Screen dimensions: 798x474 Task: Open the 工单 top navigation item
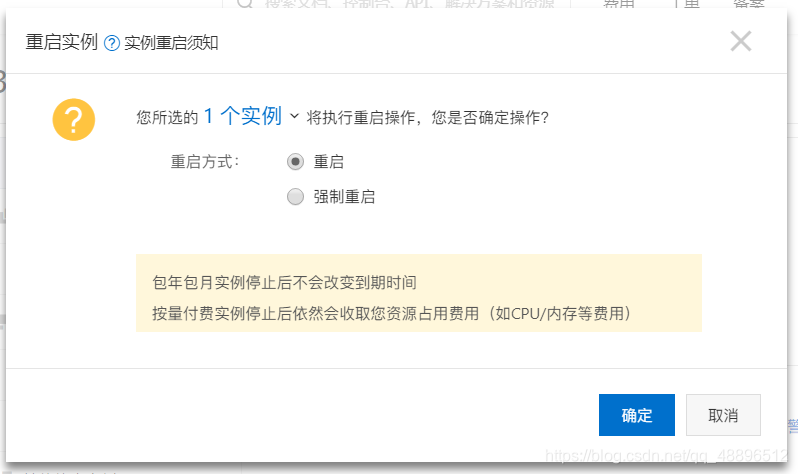coord(686,4)
